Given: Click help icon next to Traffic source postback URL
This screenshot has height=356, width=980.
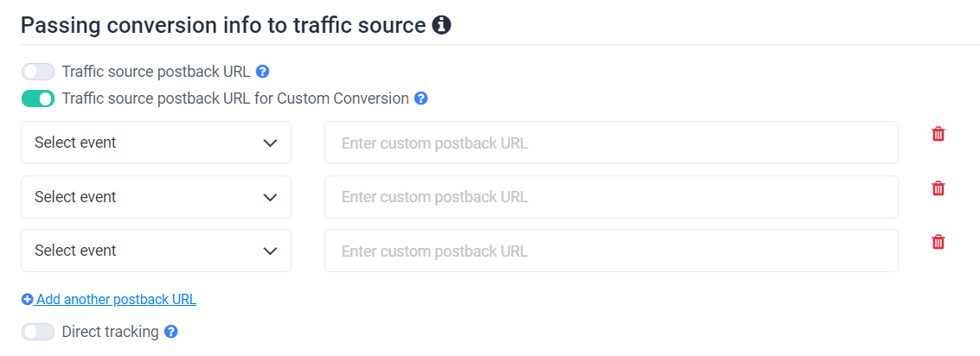Looking at the screenshot, I should click(x=263, y=72).
